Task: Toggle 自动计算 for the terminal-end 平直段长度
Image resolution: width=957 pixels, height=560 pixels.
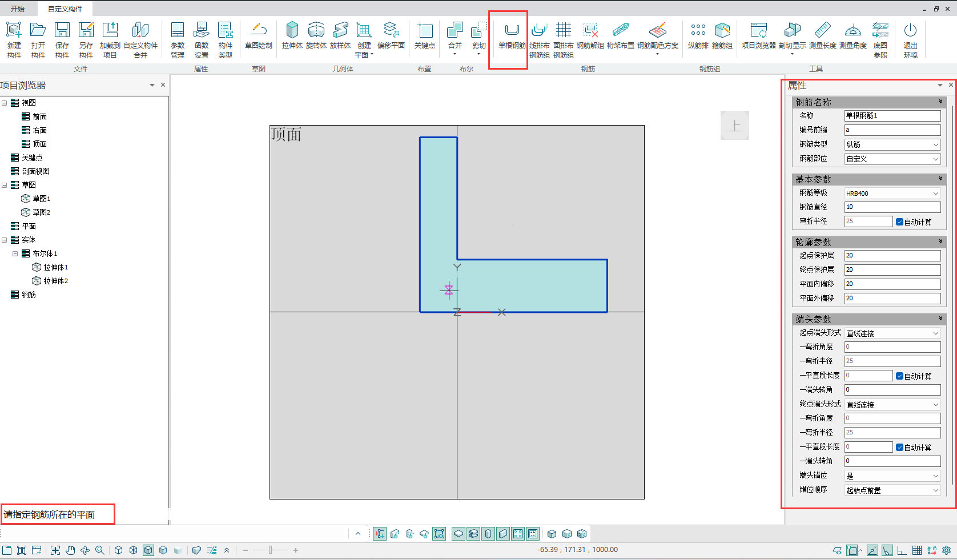Action: tap(899, 448)
